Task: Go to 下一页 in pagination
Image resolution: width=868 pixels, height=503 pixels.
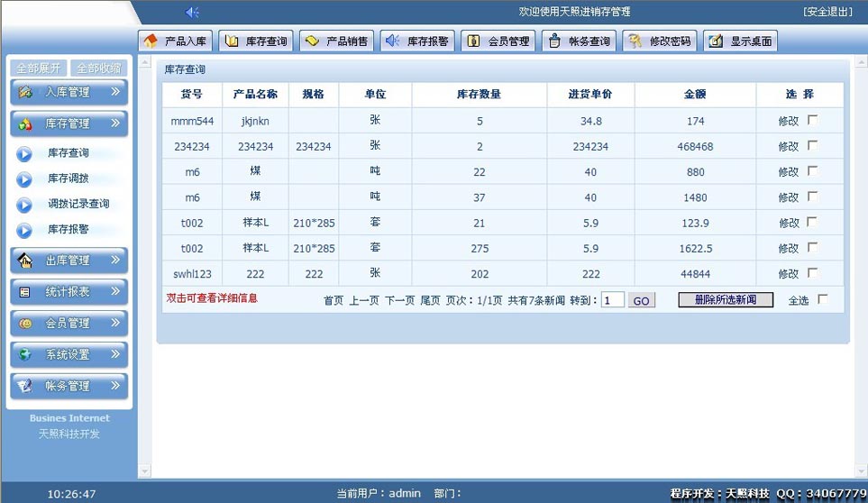Action: pos(399,300)
